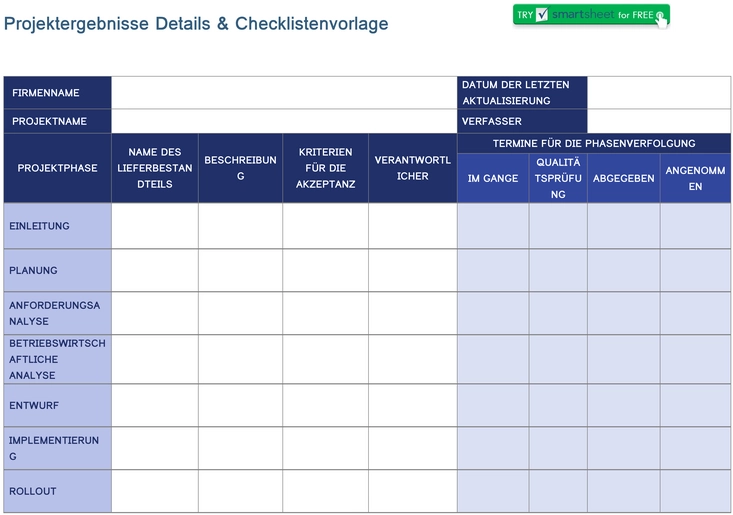Click the Einleitung row Beschreibung cell
The height and width of the screenshot is (515, 733).
coord(240,226)
